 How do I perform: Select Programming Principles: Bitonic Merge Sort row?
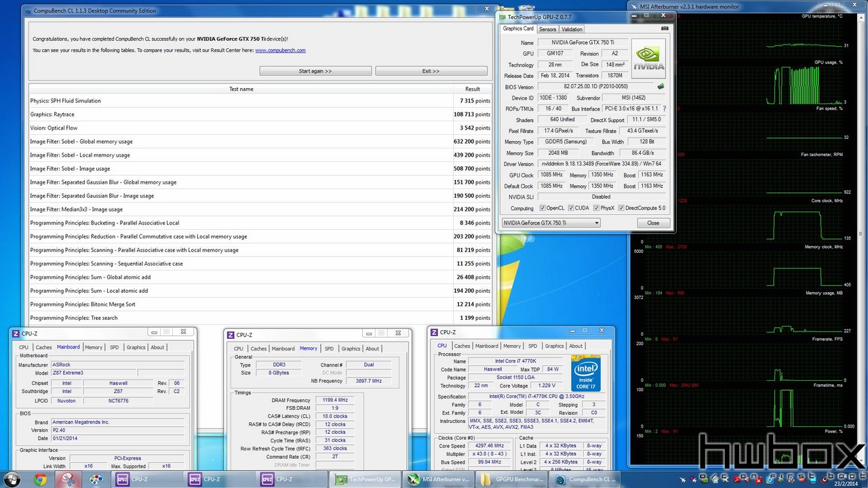tap(260, 304)
